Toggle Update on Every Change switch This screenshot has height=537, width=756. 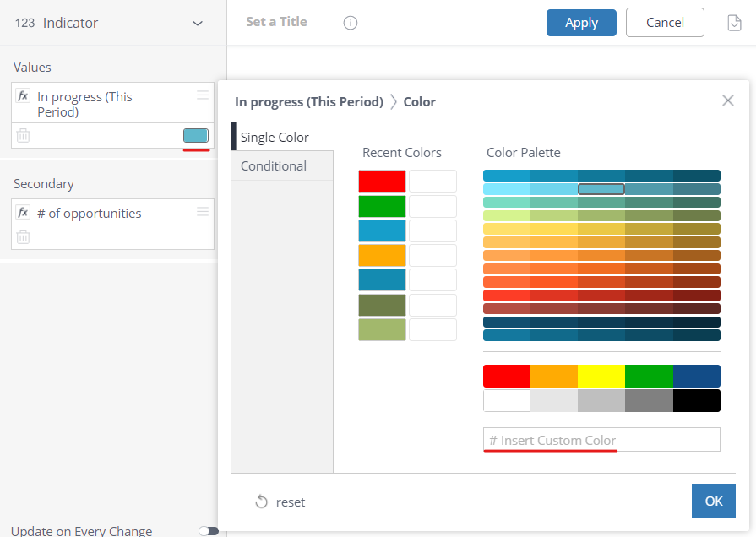(x=208, y=531)
